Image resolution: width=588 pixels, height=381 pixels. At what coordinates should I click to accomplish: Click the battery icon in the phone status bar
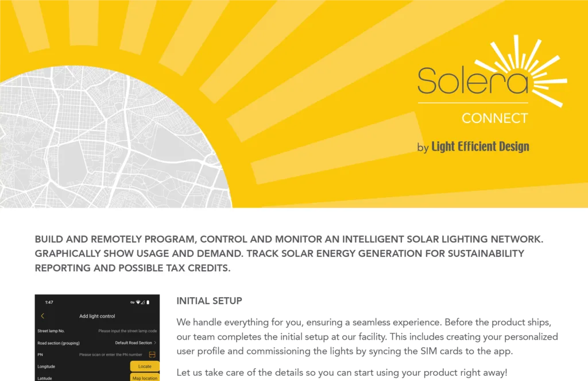tap(148, 302)
